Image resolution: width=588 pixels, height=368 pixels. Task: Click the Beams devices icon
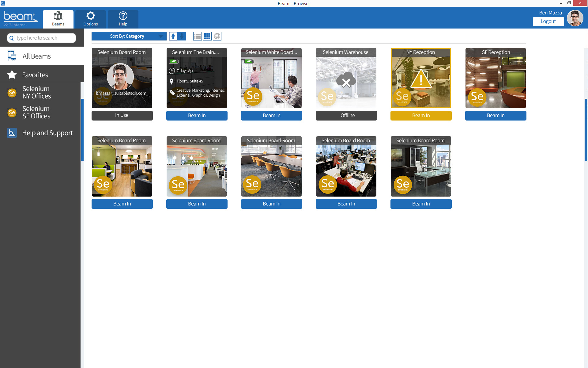pos(58,16)
